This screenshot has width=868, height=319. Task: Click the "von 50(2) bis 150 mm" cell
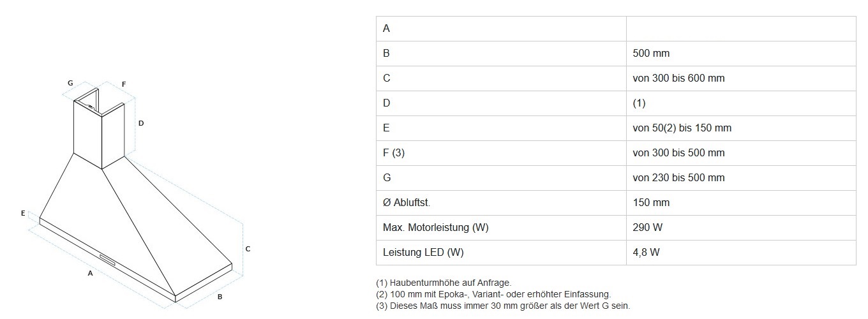pyautogui.click(x=682, y=128)
